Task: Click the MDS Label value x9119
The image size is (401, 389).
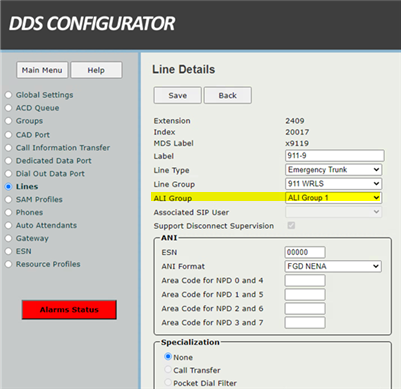Action: point(297,143)
